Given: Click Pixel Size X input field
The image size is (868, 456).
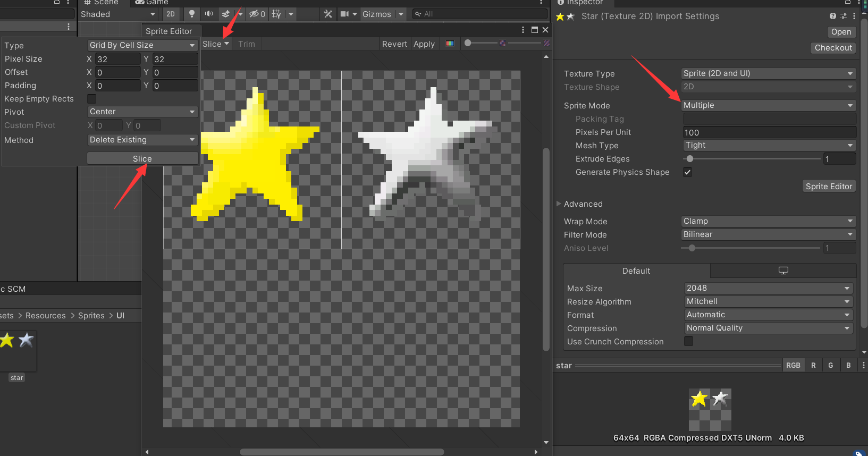Looking at the screenshot, I should click(x=118, y=59).
